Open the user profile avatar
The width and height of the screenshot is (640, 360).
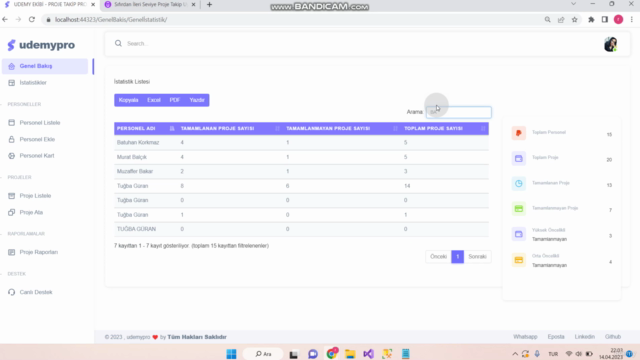coord(611,44)
